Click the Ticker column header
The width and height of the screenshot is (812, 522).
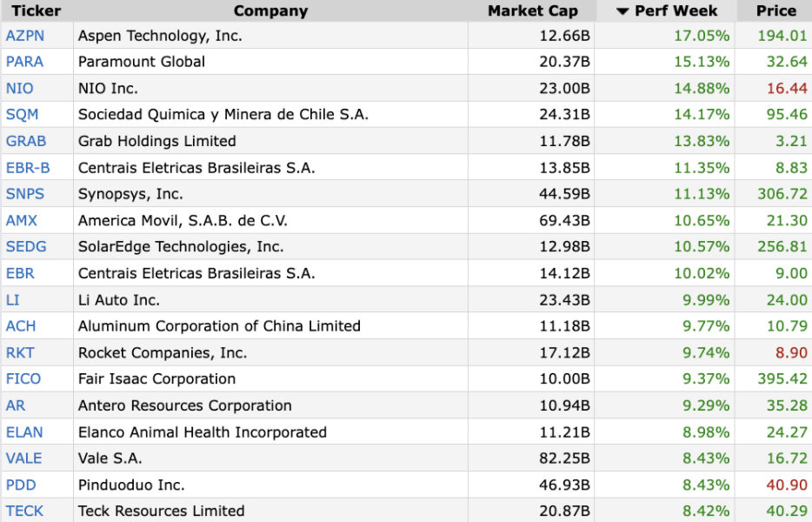click(37, 11)
